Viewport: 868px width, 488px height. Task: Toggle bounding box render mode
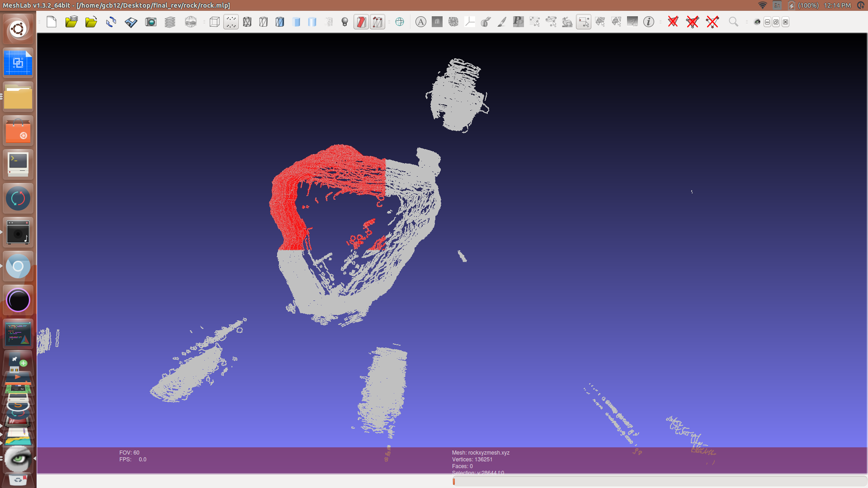click(x=215, y=22)
